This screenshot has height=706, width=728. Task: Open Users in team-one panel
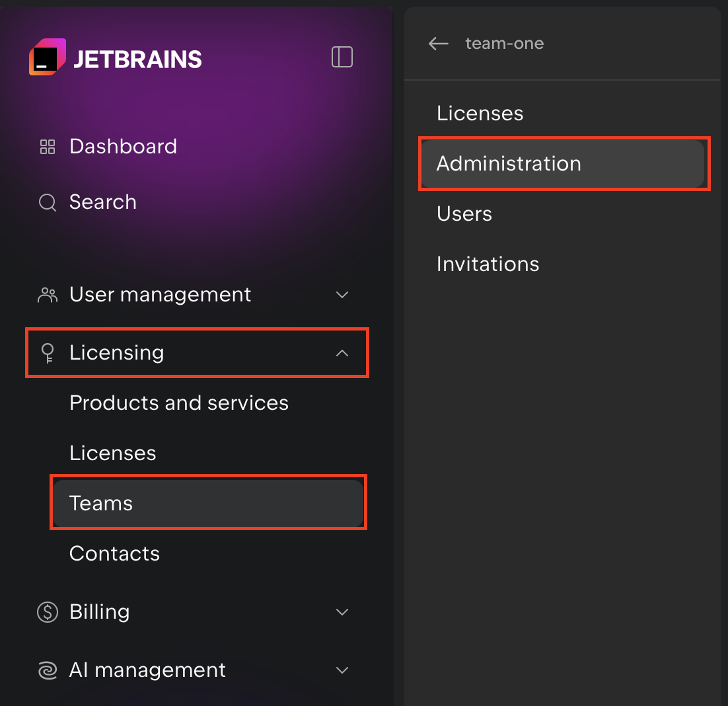pos(464,214)
